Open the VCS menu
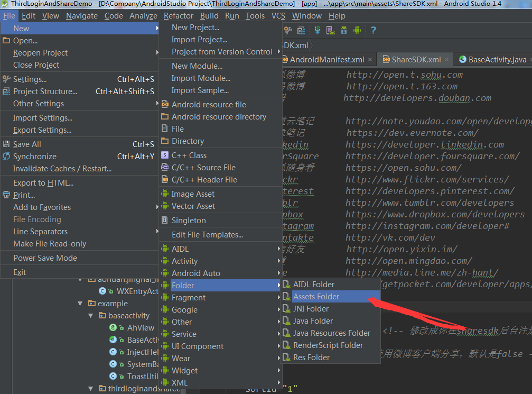 (278, 16)
